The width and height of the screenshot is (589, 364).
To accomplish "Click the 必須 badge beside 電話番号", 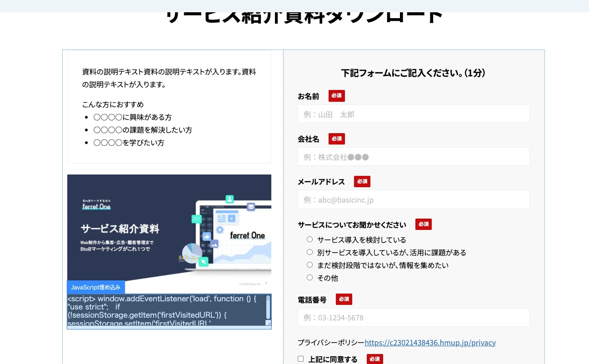I will tap(344, 299).
